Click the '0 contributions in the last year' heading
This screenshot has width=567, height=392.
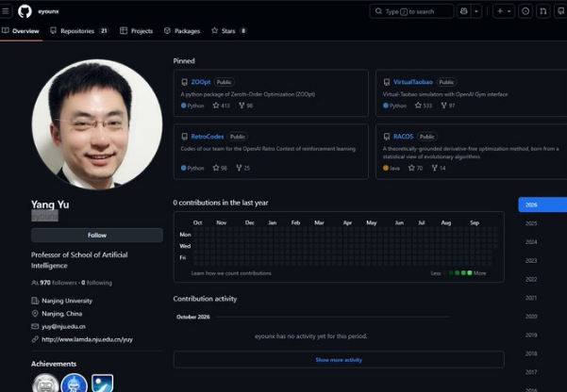click(x=221, y=203)
